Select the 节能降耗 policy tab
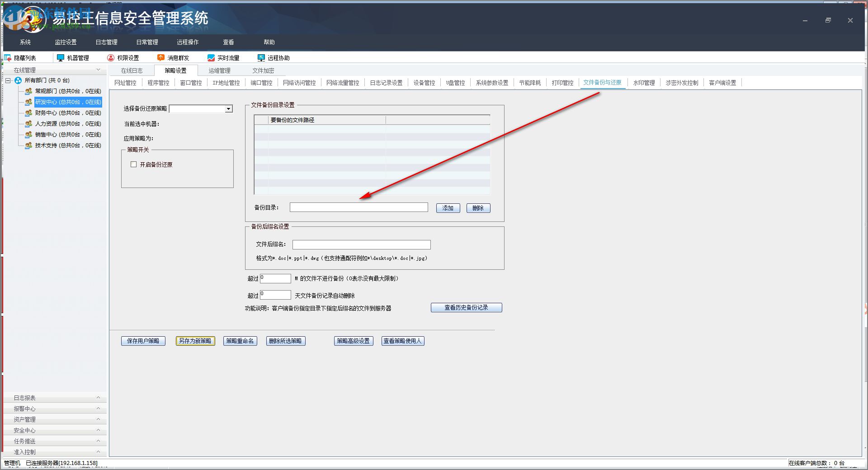The height and width of the screenshot is (470, 868). coord(530,83)
